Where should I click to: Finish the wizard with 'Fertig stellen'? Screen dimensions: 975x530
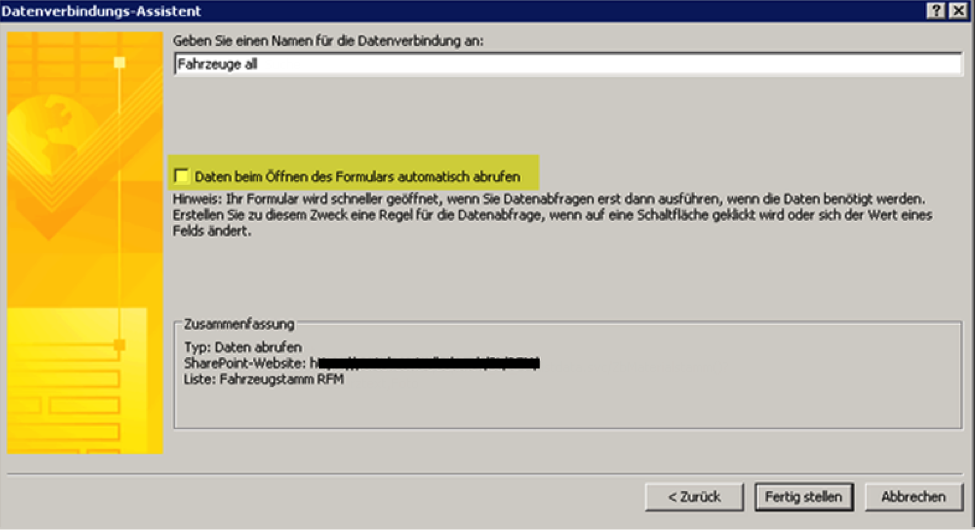tap(803, 497)
